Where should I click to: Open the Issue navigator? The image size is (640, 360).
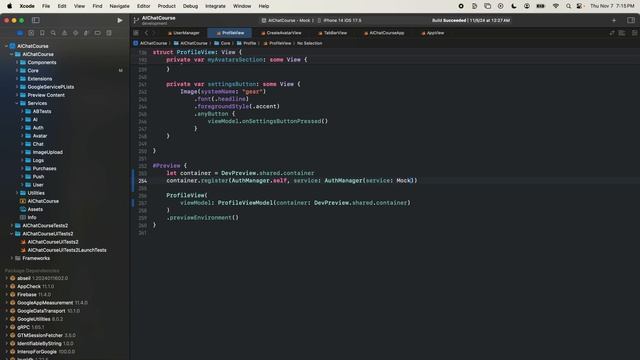coord(64,33)
